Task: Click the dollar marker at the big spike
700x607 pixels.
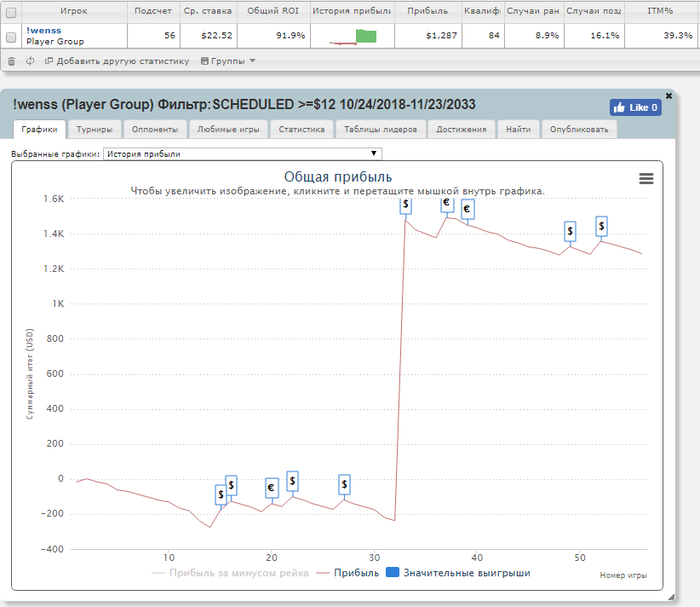Action: [x=405, y=206]
